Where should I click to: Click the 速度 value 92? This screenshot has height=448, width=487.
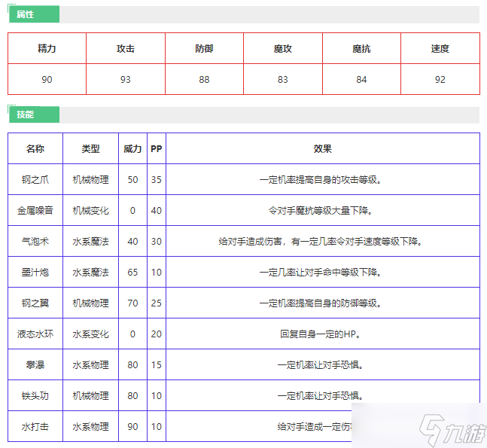pyautogui.click(x=440, y=80)
